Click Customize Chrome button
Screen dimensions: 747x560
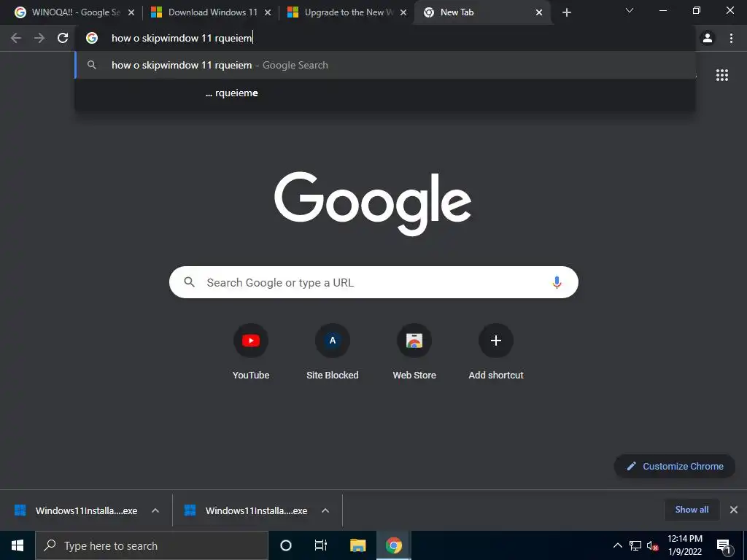(675, 466)
